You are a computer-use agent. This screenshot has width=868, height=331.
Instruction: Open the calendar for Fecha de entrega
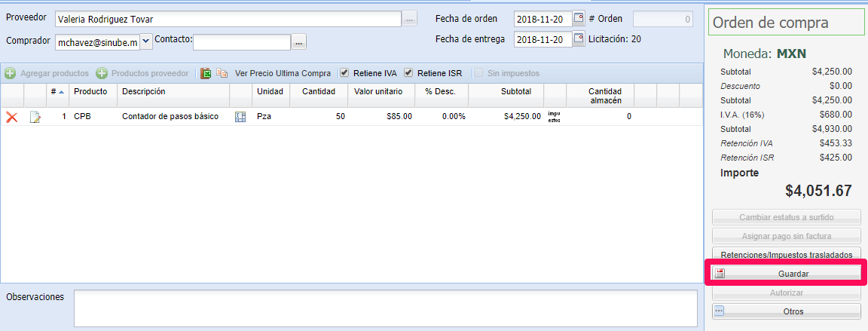click(x=579, y=39)
